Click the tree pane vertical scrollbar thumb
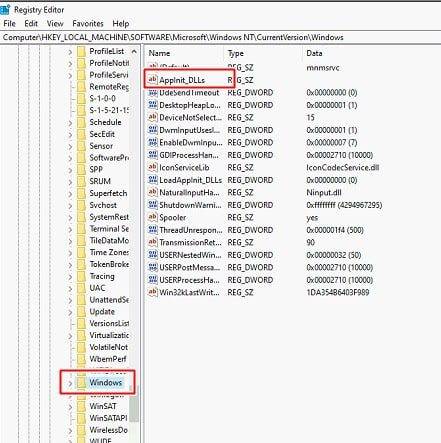Screen dimensions: 441x443 (134, 404)
